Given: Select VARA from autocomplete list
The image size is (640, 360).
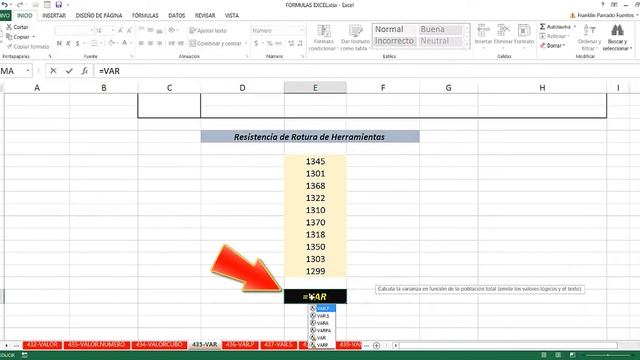Looking at the screenshot, I should pyautogui.click(x=322, y=323).
